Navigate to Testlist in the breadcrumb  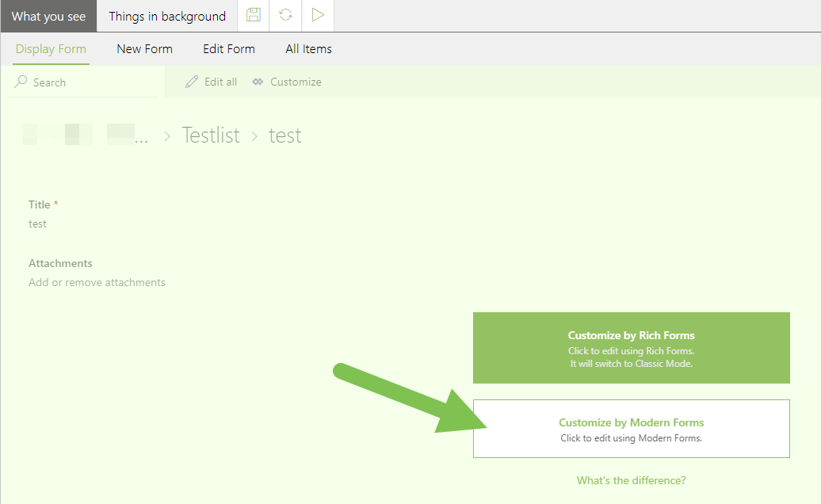[211, 136]
